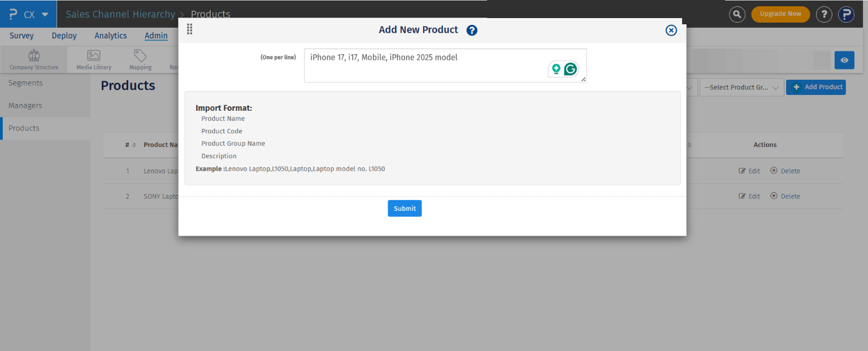
Task: Click the green lightbulb suggestion icon
Action: (x=556, y=68)
